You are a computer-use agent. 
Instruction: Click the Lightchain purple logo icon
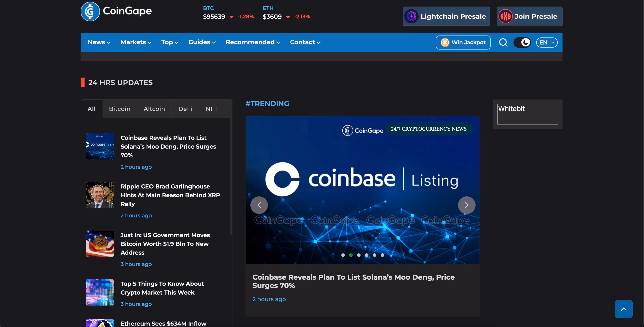pyautogui.click(x=412, y=16)
